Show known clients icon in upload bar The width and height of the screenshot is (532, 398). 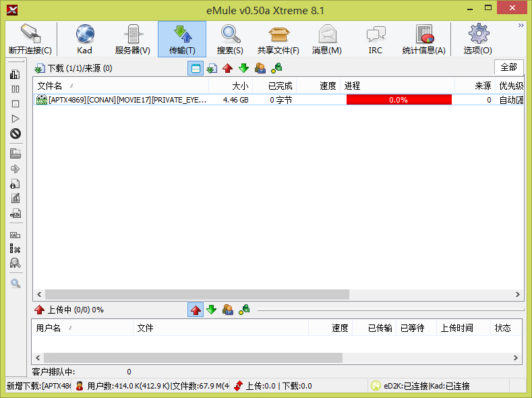(x=244, y=310)
